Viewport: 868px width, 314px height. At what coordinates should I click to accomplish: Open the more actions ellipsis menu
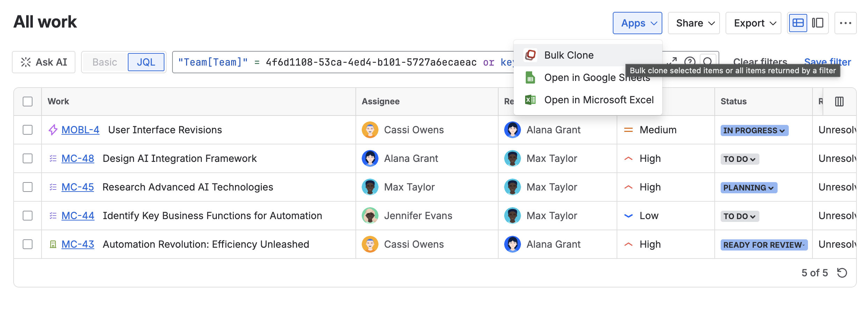click(x=845, y=23)
